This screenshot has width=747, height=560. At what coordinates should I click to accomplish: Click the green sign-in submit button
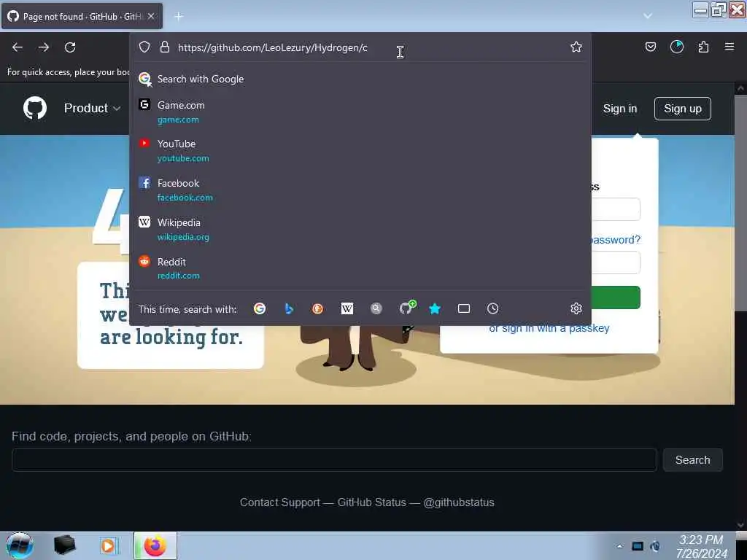tap(616, 297)
